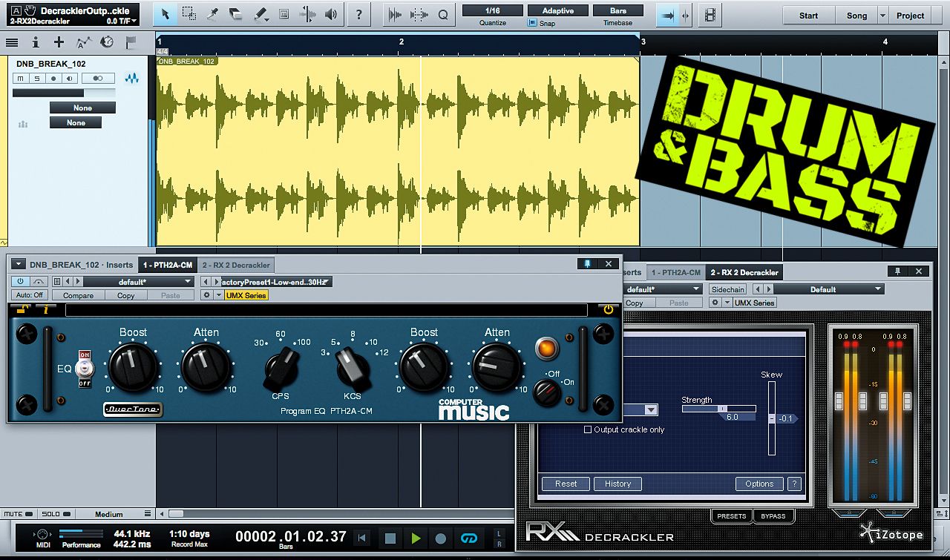Choose the Mute tool

pyautogui.click(x=284, y=14)
